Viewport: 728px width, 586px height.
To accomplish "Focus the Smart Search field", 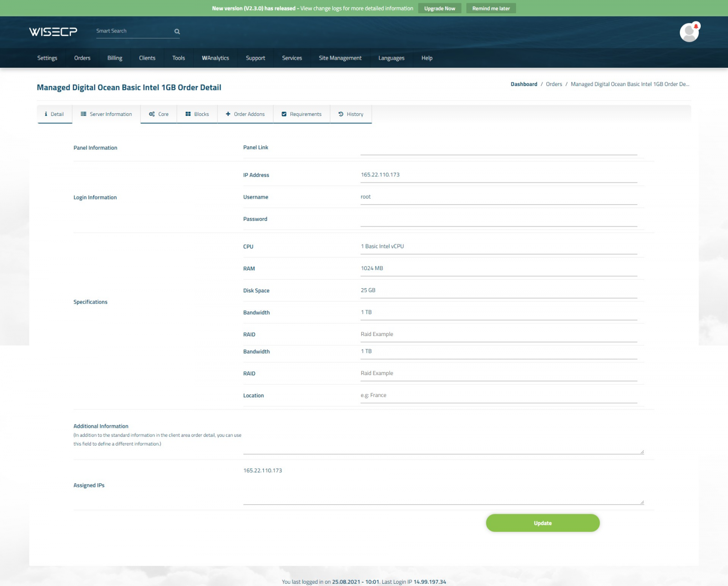I will (134, 31).
